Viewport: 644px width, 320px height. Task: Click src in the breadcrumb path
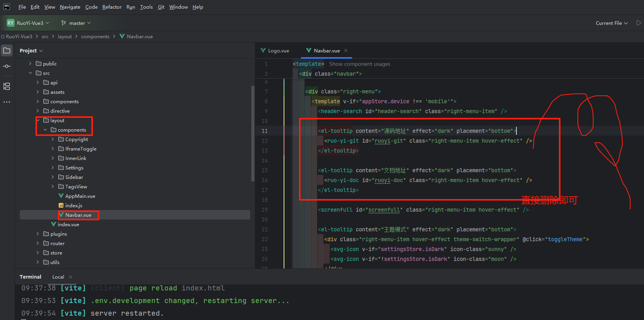click(45, 36)
